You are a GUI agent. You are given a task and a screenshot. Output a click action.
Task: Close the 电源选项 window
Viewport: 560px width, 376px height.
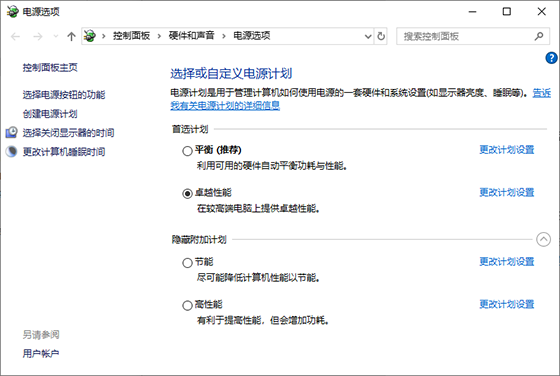coord(541,12)
